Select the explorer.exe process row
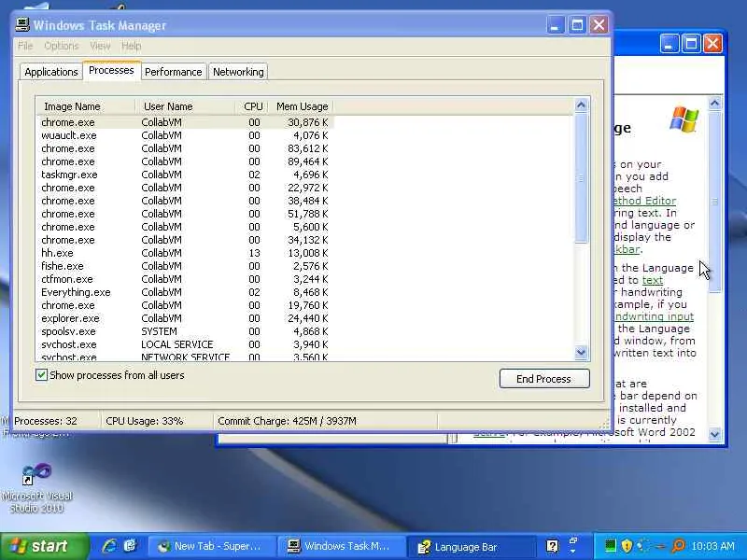 (185, 318)
